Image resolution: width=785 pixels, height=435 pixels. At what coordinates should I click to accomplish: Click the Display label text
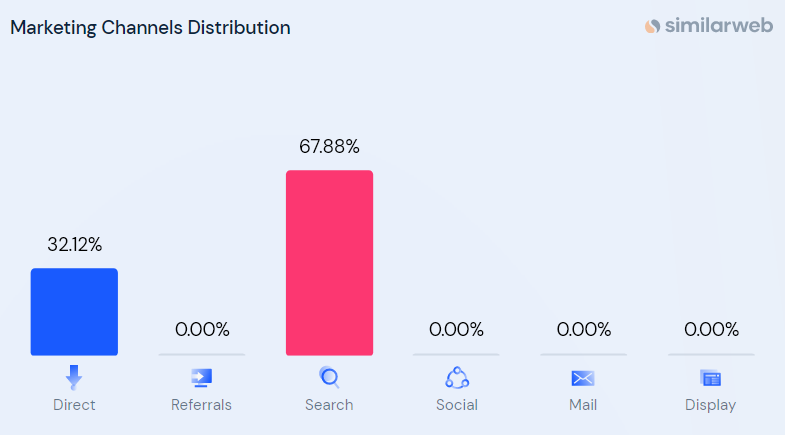(x=710, y=405)
